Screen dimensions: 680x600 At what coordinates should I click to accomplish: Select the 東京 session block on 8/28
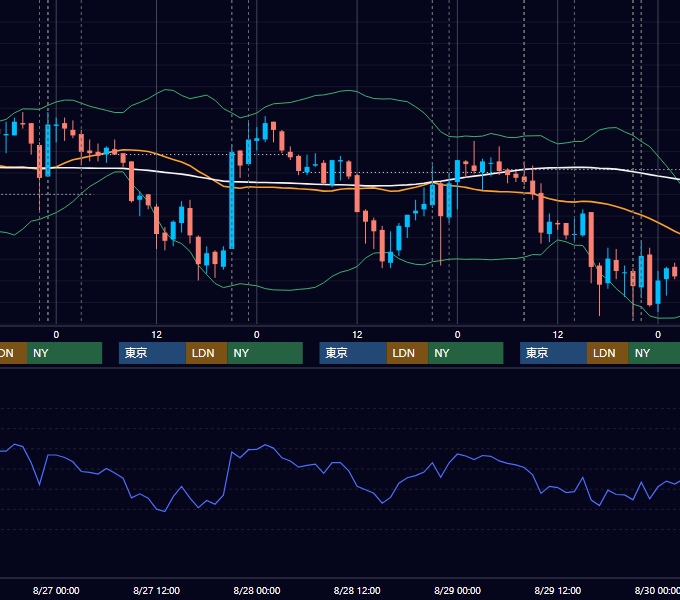(x=353, y=353)
